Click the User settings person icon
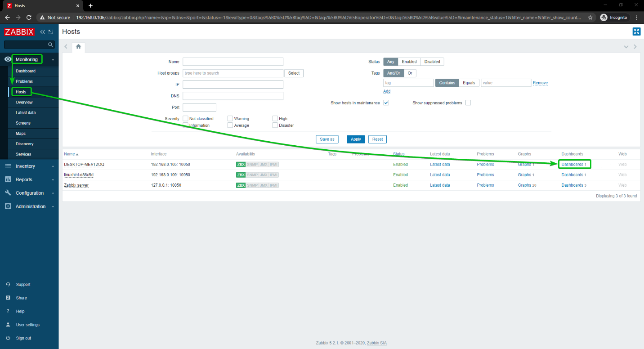This screenshot has height=349, width=644. (x=8, y=325)
